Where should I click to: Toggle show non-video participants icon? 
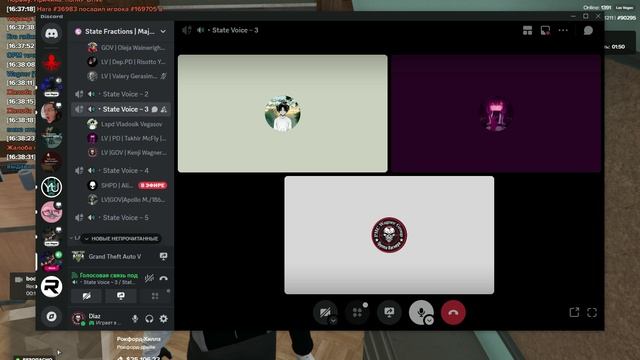(x=545, y=31)
